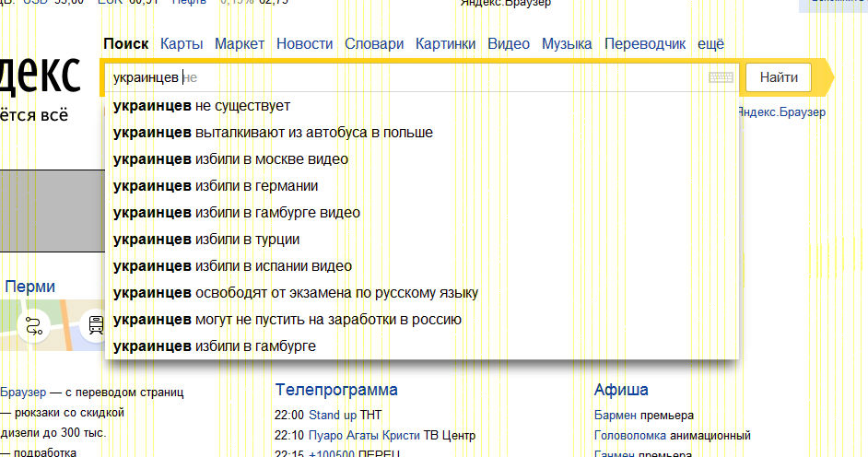The image size is (868, 457).
Task: Choose suggestion 'могут не пустить на заработки в россию'
Action: point(422,319)
